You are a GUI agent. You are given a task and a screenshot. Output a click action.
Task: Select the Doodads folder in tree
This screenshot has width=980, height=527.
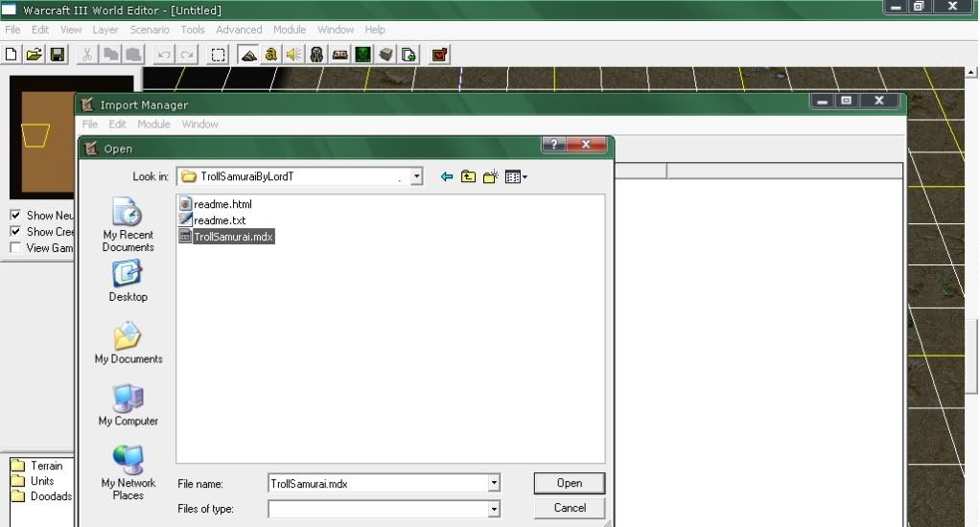pyautogui.click(x=42, y=496)
